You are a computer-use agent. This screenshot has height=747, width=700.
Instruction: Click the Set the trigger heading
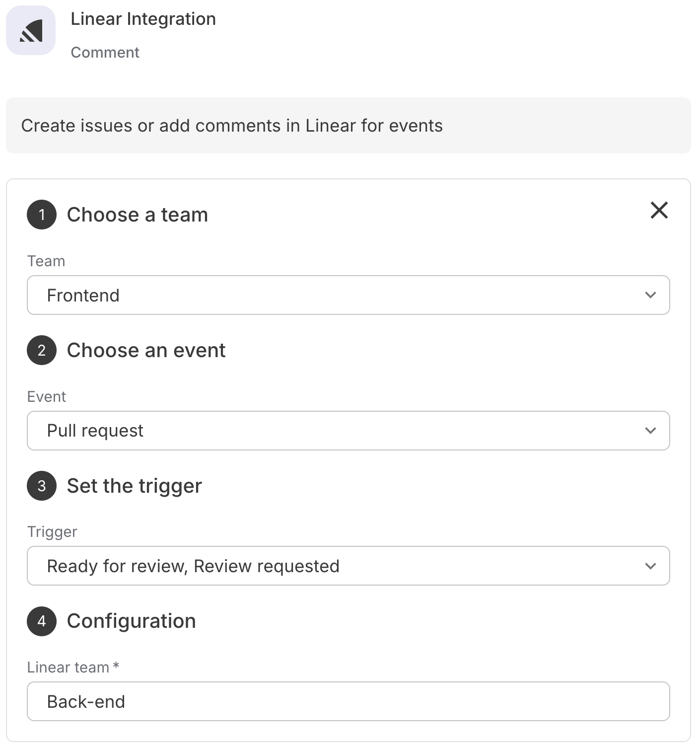pos(135,486)
